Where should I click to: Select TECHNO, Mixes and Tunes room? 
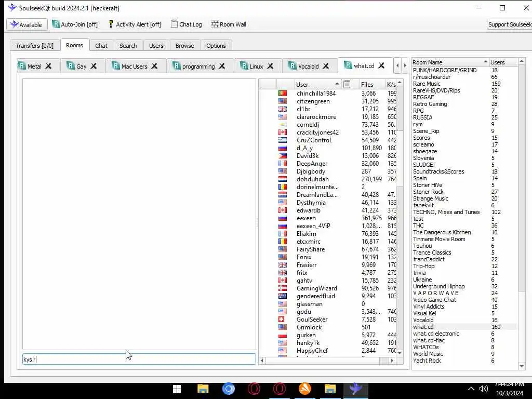tap(446, 212)
